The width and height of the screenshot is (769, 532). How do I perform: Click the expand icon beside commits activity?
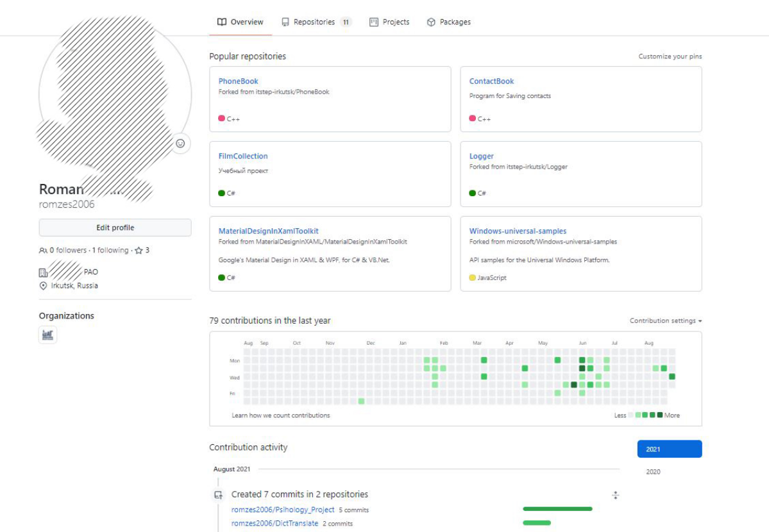(x=615, y=495)
